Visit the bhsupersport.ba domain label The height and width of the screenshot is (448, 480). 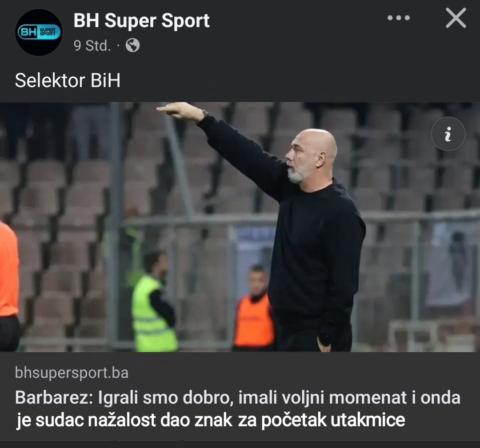[x=72, y=373]
